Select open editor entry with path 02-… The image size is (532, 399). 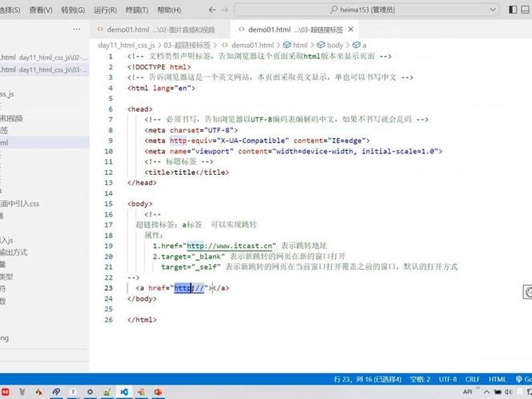tap(44, 58)
